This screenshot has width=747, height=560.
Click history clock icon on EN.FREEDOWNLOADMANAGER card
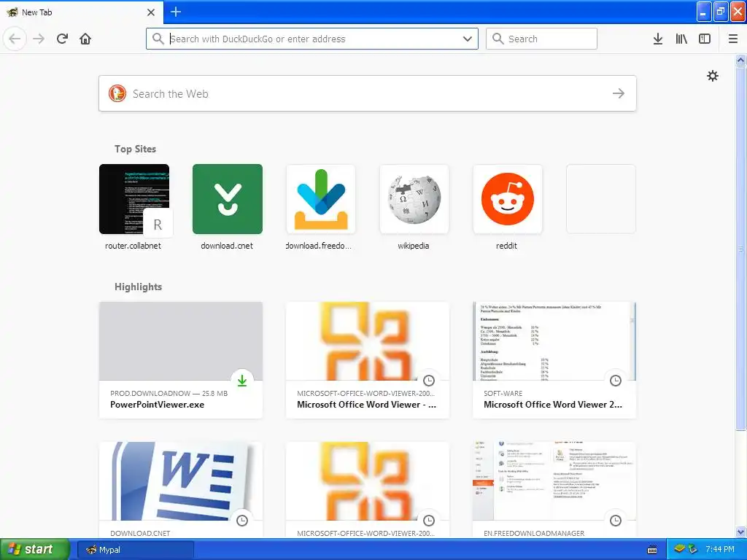point(616,521)
